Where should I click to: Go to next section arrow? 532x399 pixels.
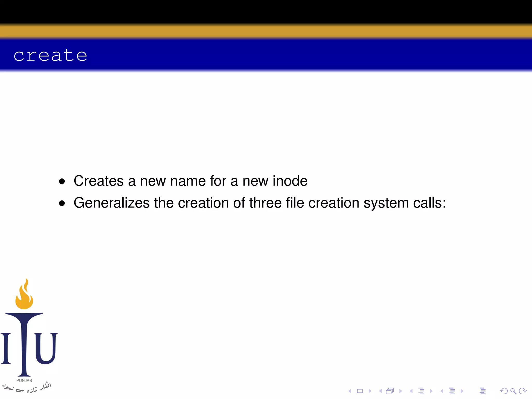click(462, 391)
